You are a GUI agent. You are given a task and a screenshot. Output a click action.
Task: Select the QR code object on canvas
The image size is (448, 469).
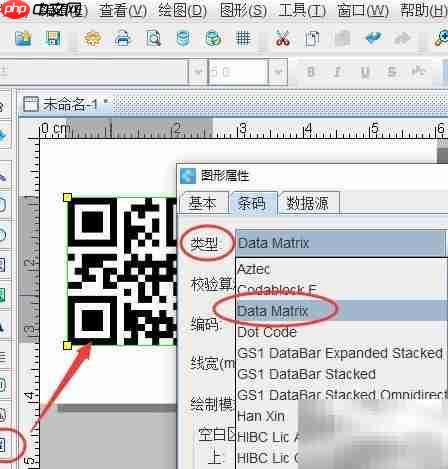point(122,271)
